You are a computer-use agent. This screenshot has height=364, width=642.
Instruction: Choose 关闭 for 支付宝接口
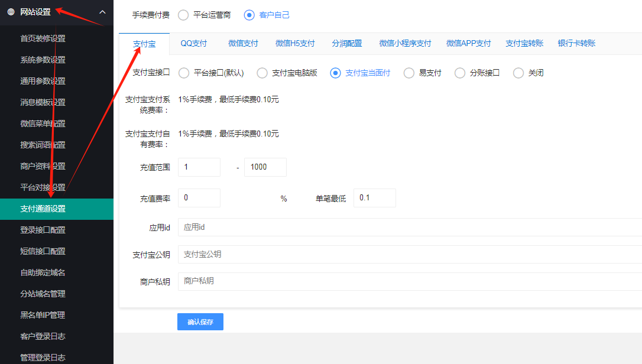point(518,73)
